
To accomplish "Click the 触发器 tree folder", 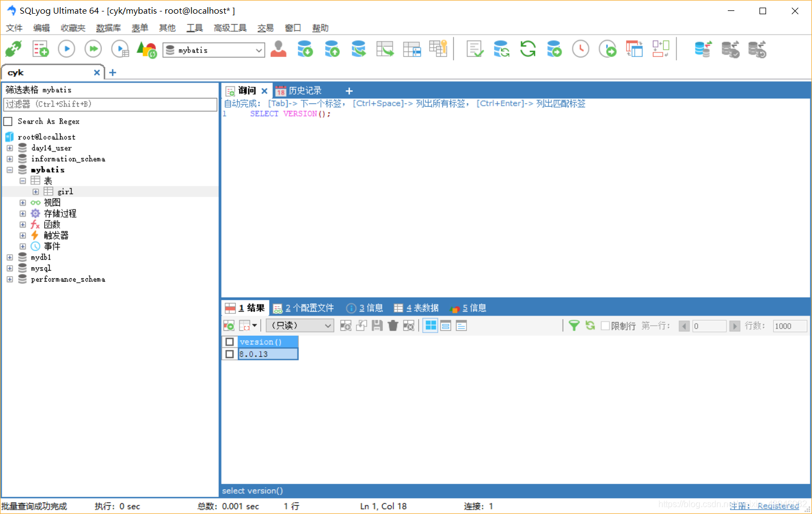I will click(56, 236).
